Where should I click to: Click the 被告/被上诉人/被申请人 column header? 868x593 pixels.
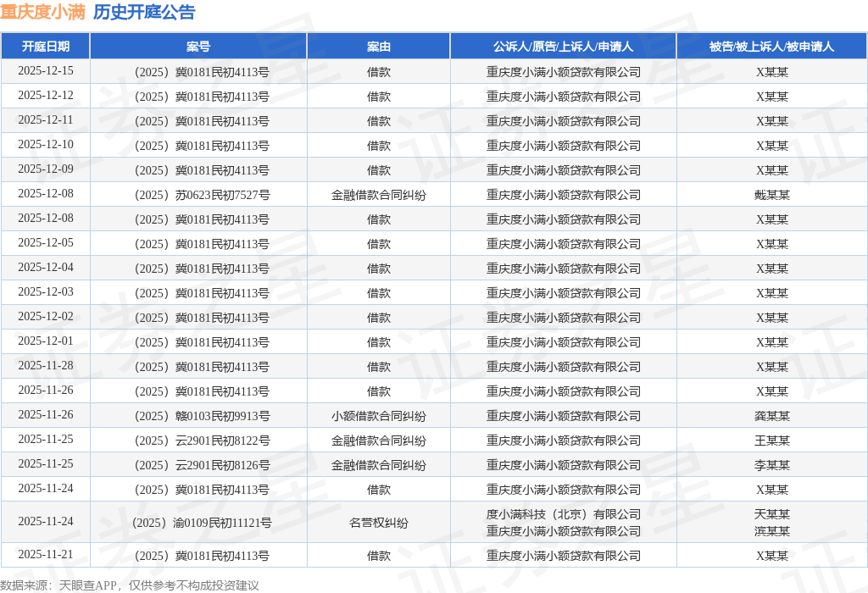(771, 47)
